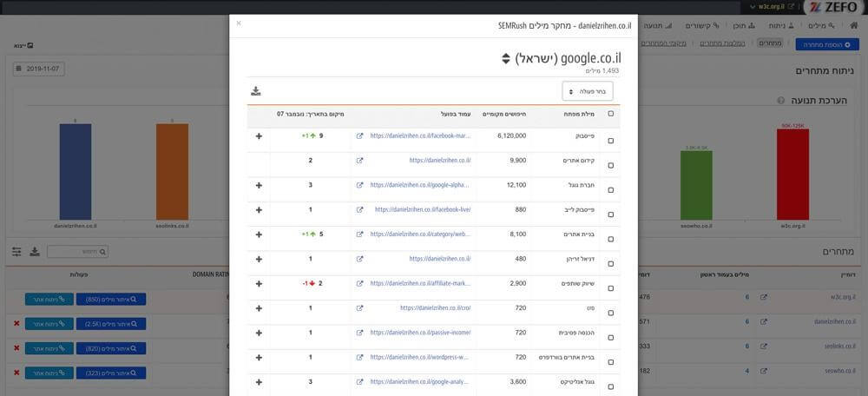The width and height of the screenshot is (868, 396).
Task: Check the box for keyword שיווק שותפים
Action: click(610, 288)
